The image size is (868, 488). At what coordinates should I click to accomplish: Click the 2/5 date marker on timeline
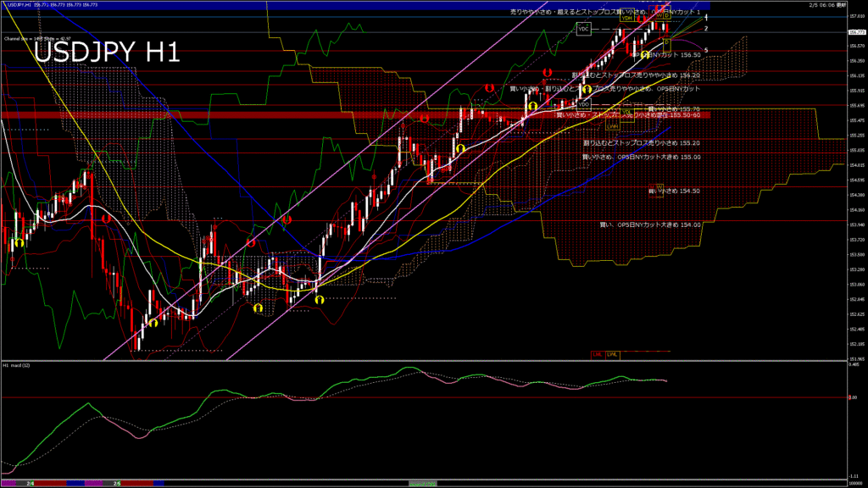click(117, 483)
